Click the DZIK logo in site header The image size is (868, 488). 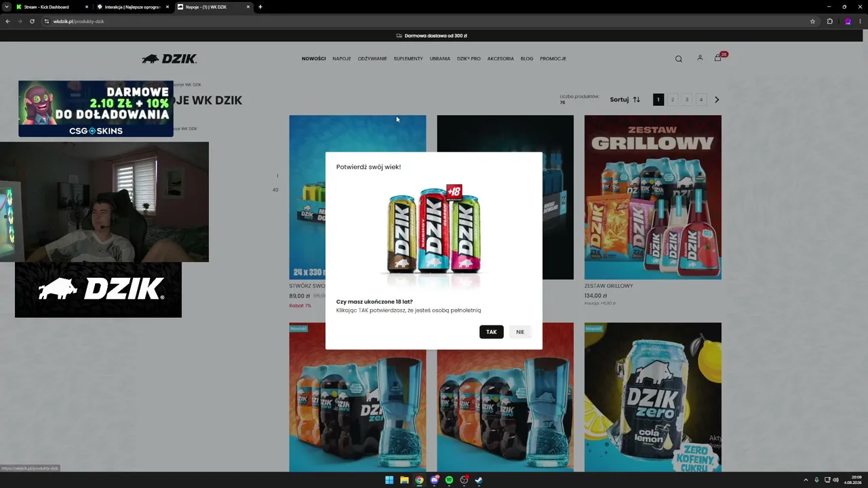click(170, 59)
